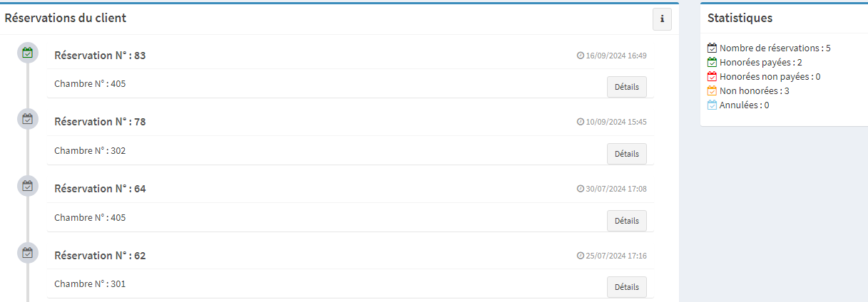Click the clock icon beside 30/07/2024 17:08

581,189
